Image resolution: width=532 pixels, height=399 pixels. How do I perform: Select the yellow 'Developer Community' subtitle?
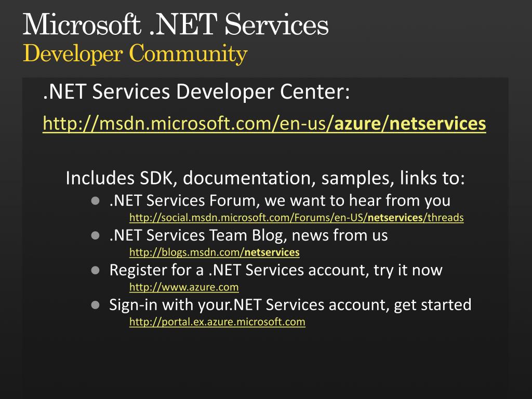click(x=135, y=54)
